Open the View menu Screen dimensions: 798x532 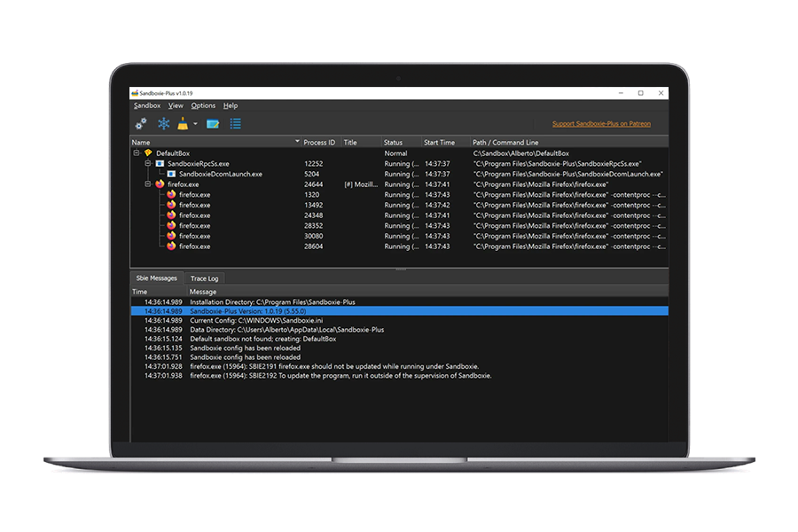pos(176,106)
